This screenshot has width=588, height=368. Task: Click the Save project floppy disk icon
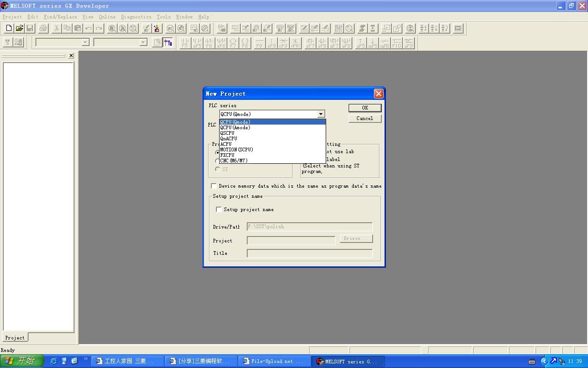30,29
